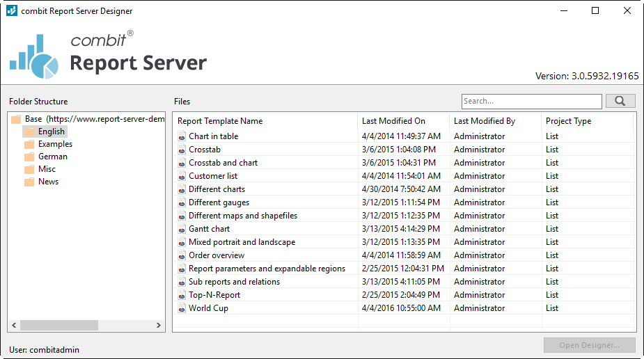
Task: Click the Mixed portrait and landscape icon
Action: [x=182, y=242]
